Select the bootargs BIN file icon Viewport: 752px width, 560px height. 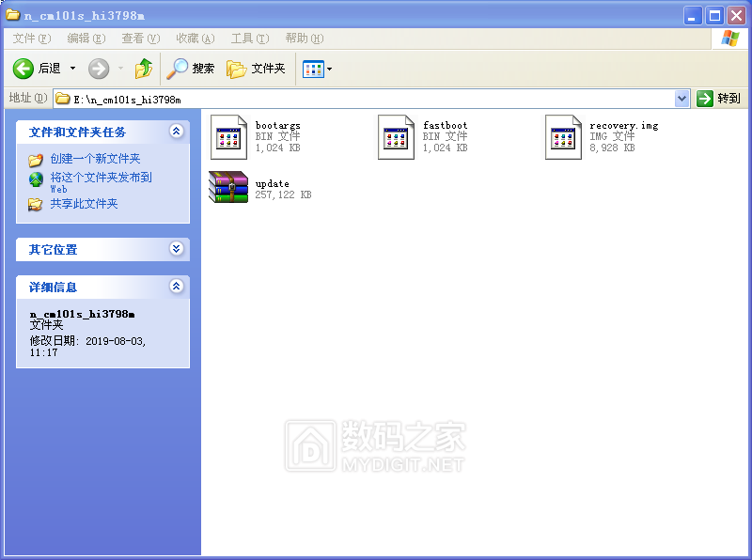[228, 136]
